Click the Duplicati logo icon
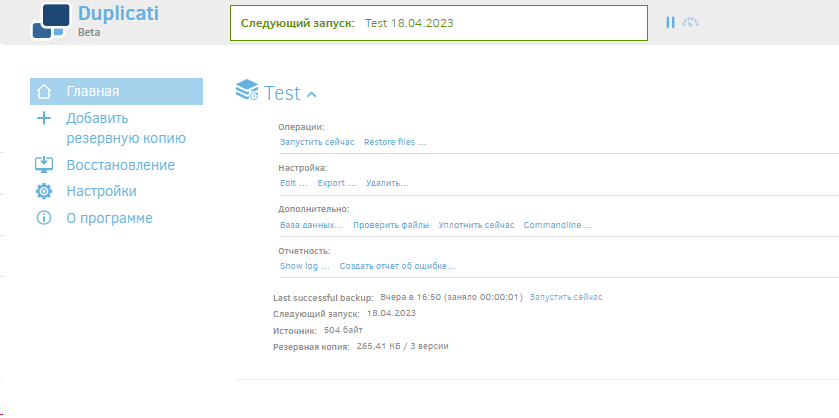The height and width of the screenshot is (418, 839). pyautogui.click(x=51, y=21)
